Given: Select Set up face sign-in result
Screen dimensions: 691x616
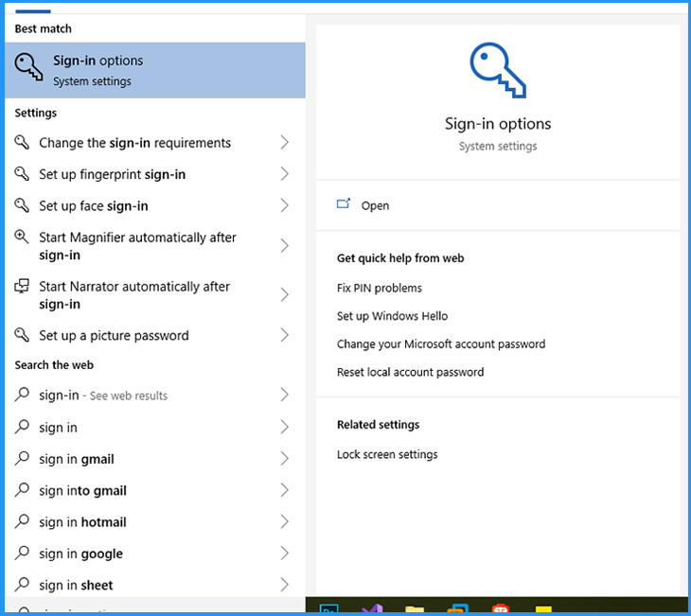Looking at the screenshot, I should pos(154,205).
